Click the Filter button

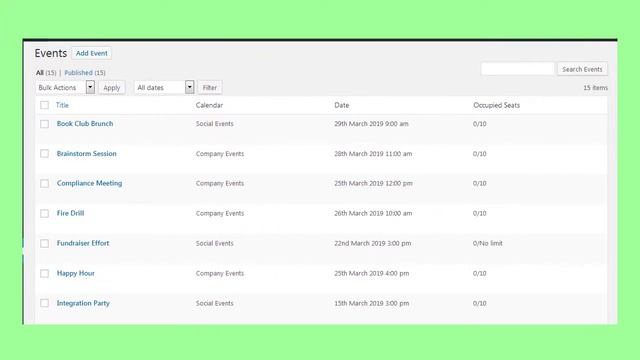pyautogui.click(x=210, y=88)
